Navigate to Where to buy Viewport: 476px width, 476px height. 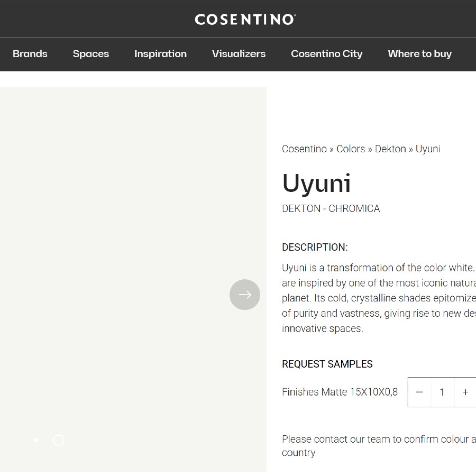[x=419, y=54]
